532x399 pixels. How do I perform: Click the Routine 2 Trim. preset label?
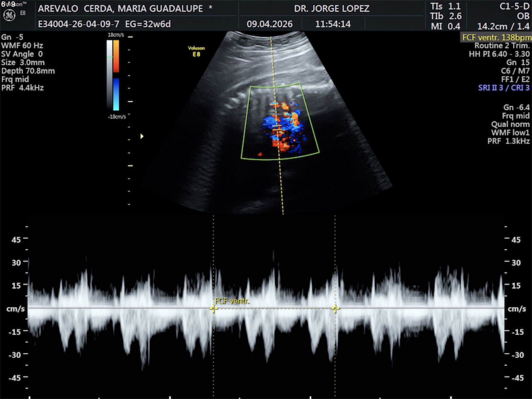[x=502, y=46]
